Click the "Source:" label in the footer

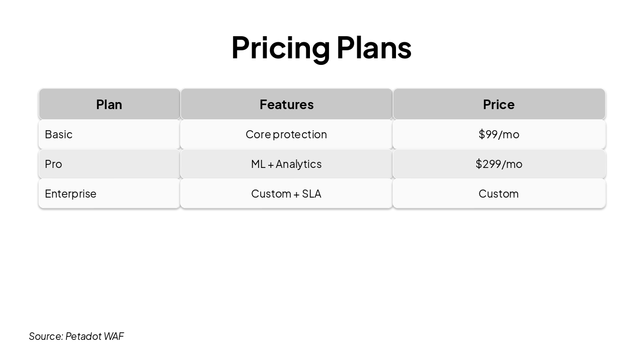[x=46, y=336]
